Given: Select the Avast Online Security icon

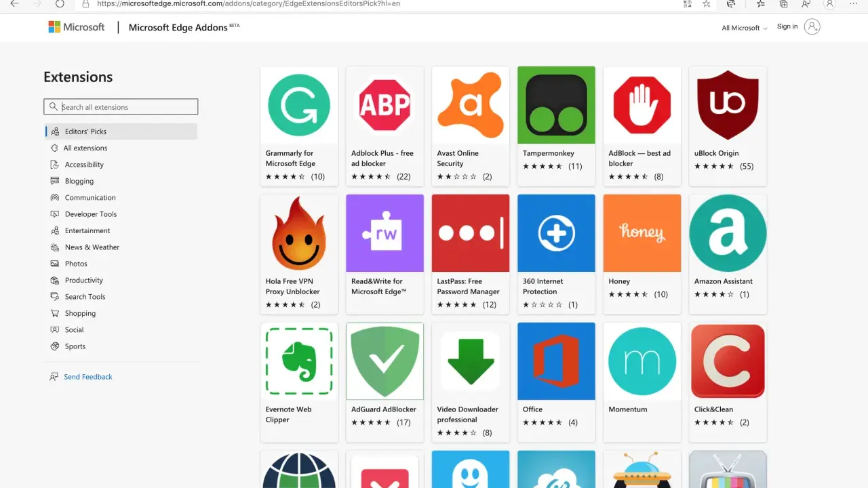Looking at the screenshot, I should point(471,105).
